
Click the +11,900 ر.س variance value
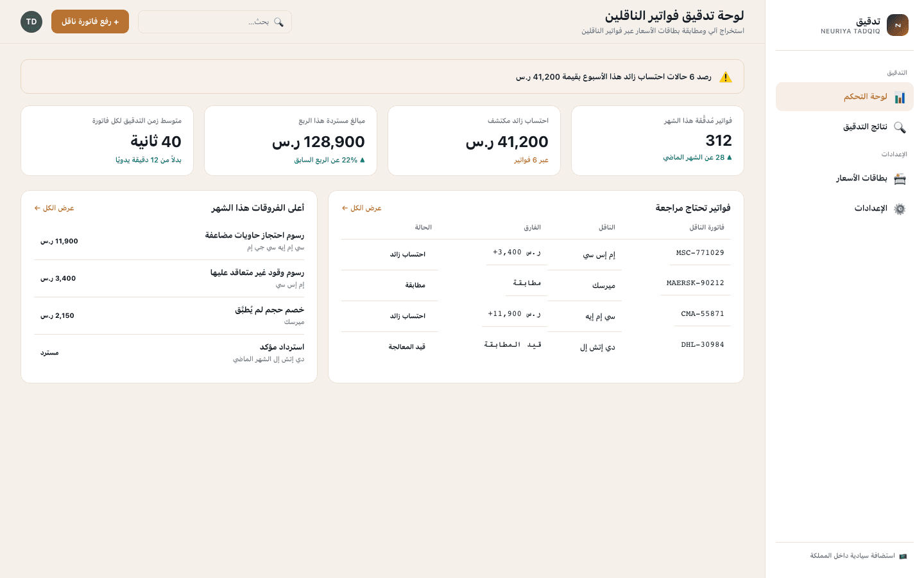point(514,314)
